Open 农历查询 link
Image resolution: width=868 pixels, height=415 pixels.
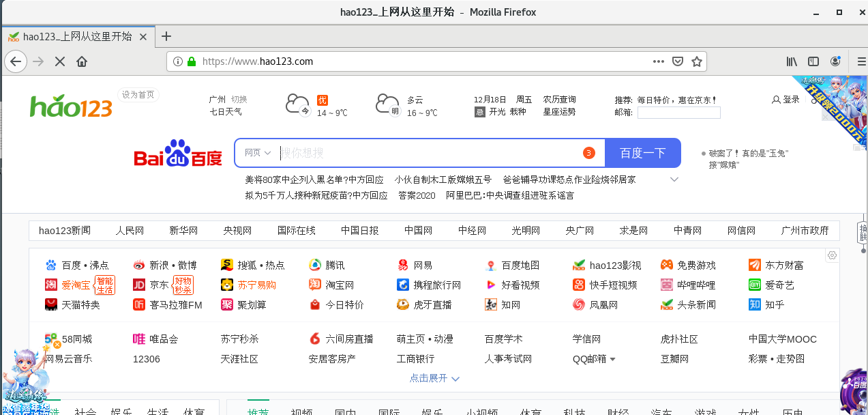click(x=559, y=99)
